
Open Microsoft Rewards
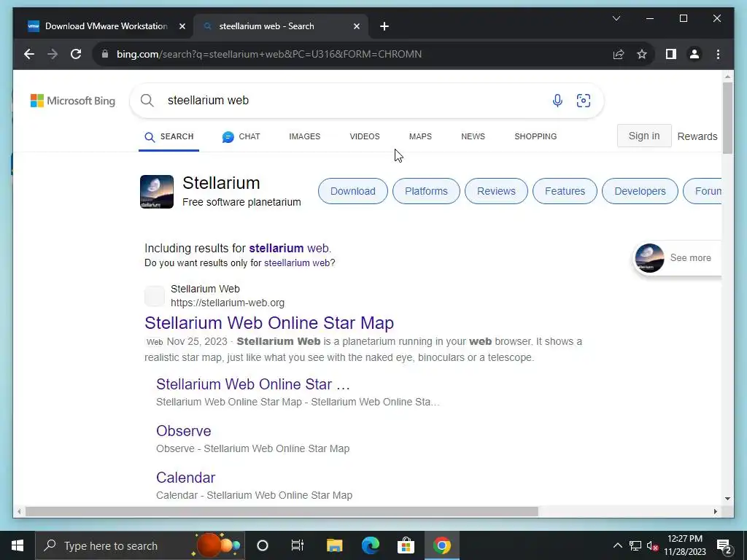point(697,136)
